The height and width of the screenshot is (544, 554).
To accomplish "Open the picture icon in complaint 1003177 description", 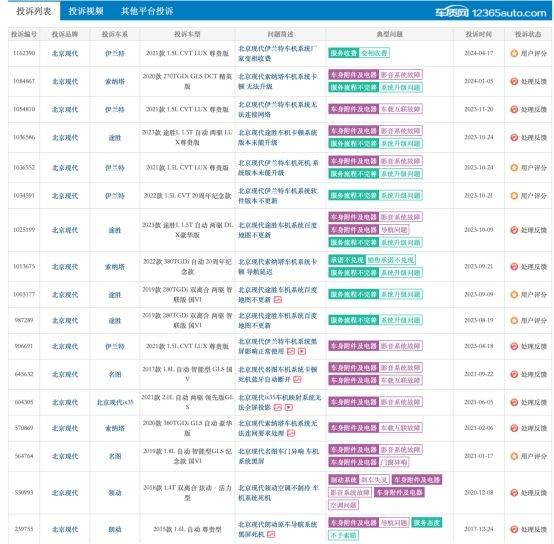I will point(278,300).
